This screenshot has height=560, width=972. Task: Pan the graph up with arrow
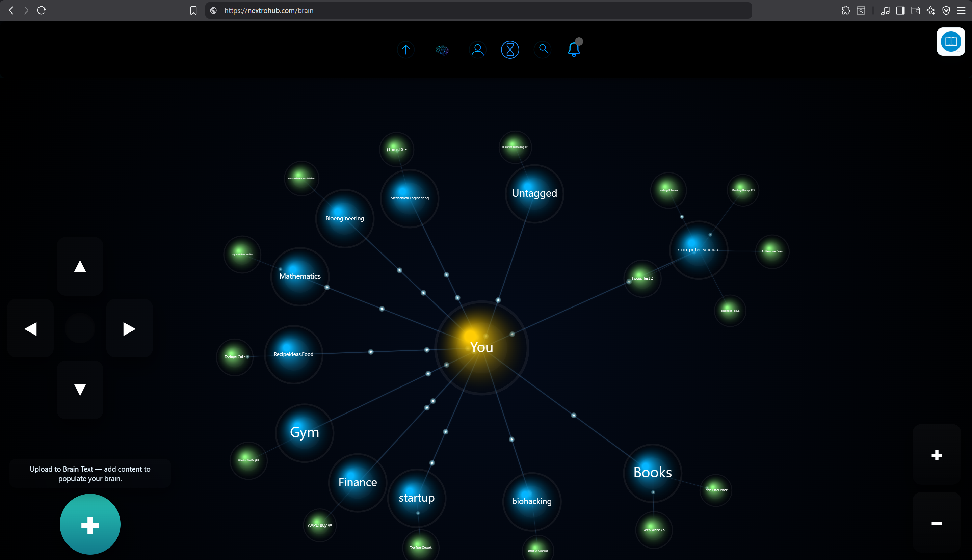click(x=80, y=266)
